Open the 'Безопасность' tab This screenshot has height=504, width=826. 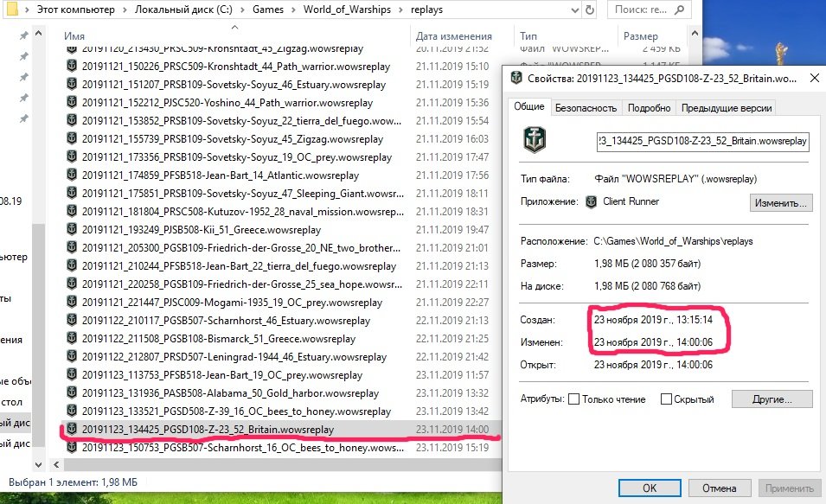586,108
